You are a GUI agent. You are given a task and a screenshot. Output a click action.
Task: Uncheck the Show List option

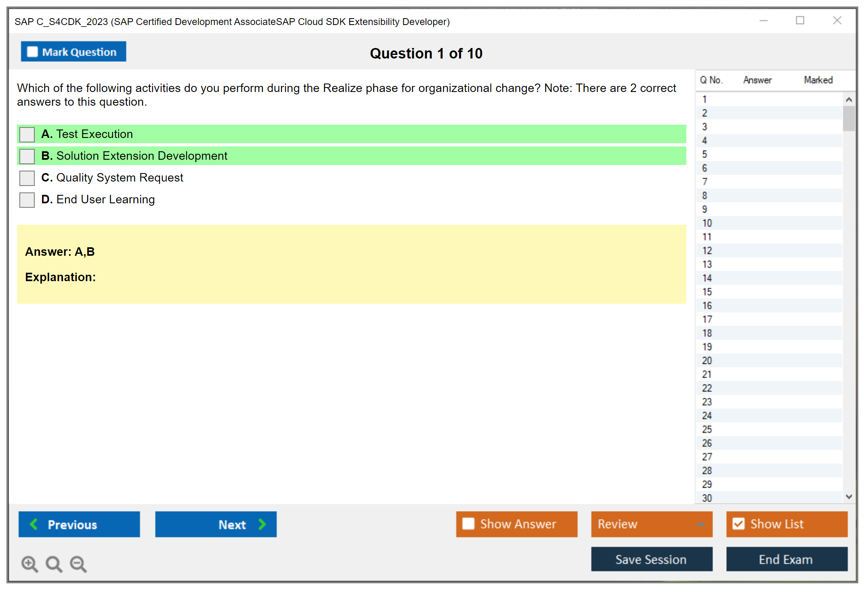point(738,524)
